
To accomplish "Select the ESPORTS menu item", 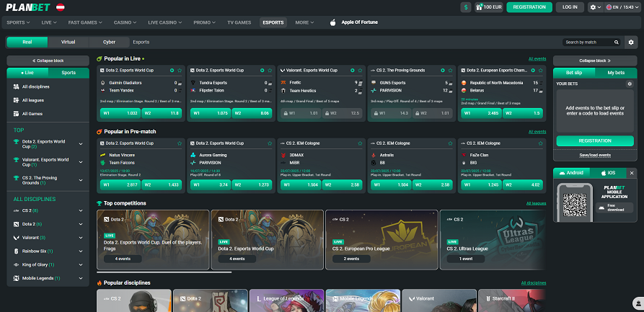I will tap(273, 22).
